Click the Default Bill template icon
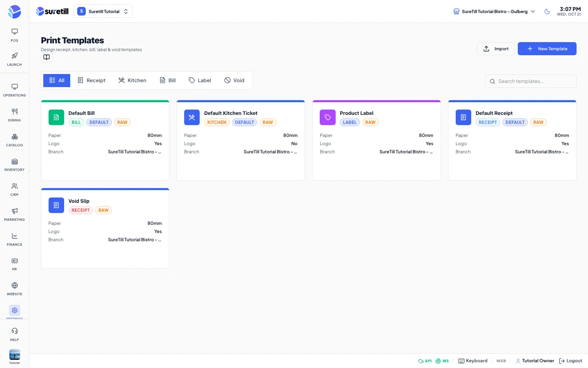The height and width of the screenshot is (368, 588). [x=56, y=117]
